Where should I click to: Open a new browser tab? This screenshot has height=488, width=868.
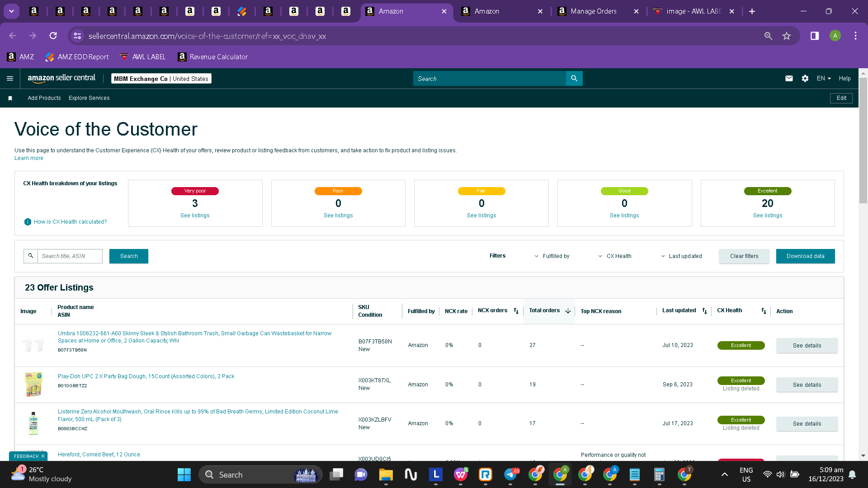tap(752, 11)
